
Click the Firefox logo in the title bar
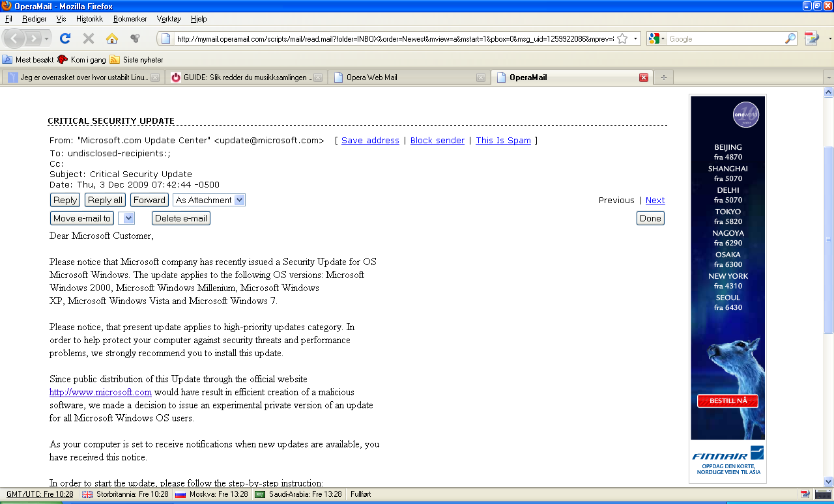tap(7, 6)
